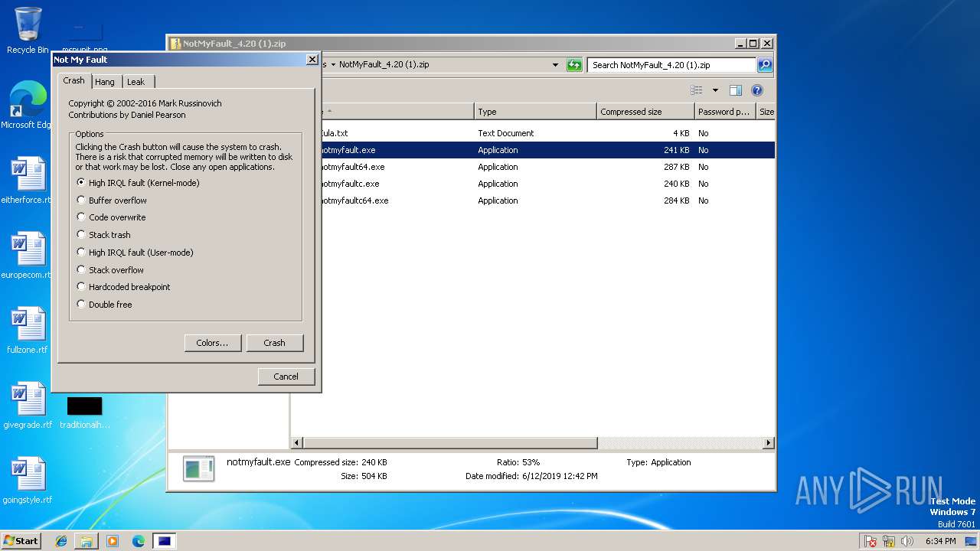980x551 pixels.
Task: Select goingstyle.rtf desktop document
Action: click(x=28, y=481)
